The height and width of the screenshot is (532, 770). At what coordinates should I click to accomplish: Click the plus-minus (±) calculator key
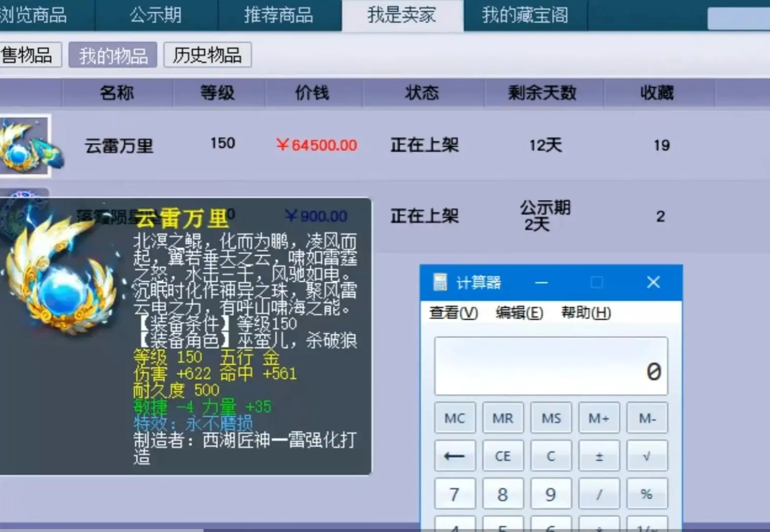point(599,456)
